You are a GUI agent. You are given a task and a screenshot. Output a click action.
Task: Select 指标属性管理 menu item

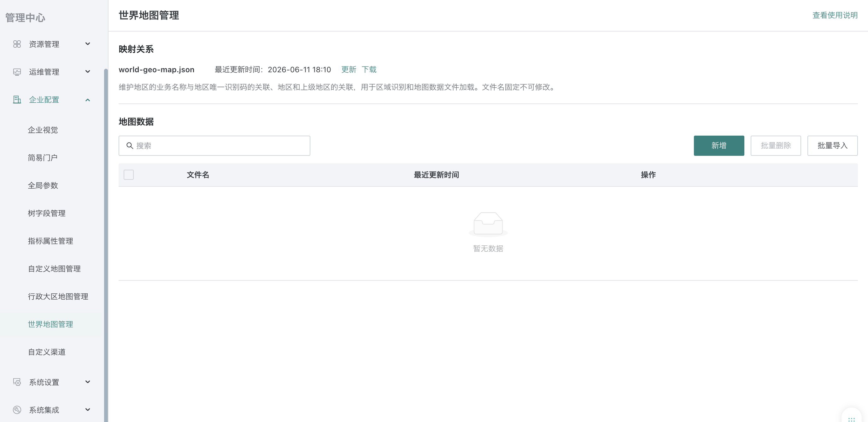coord(50,241)
